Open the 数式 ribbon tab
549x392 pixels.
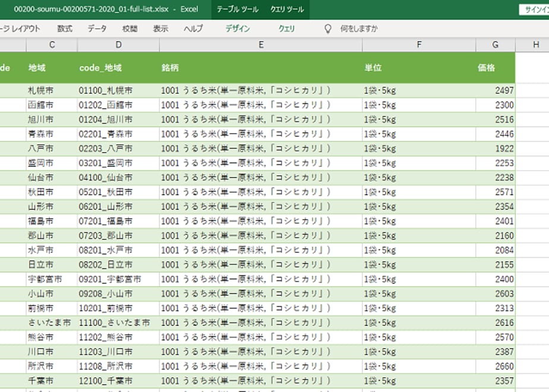tap(65, 29)
